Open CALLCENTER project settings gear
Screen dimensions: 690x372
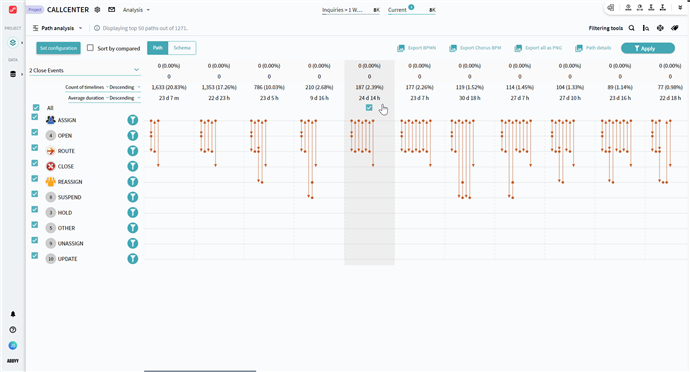[97, 10]
